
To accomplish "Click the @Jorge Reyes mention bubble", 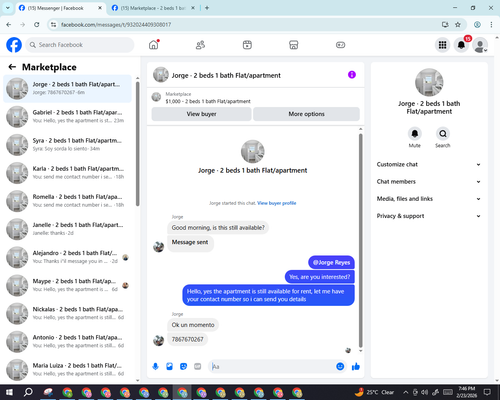I will coord(331,262).
